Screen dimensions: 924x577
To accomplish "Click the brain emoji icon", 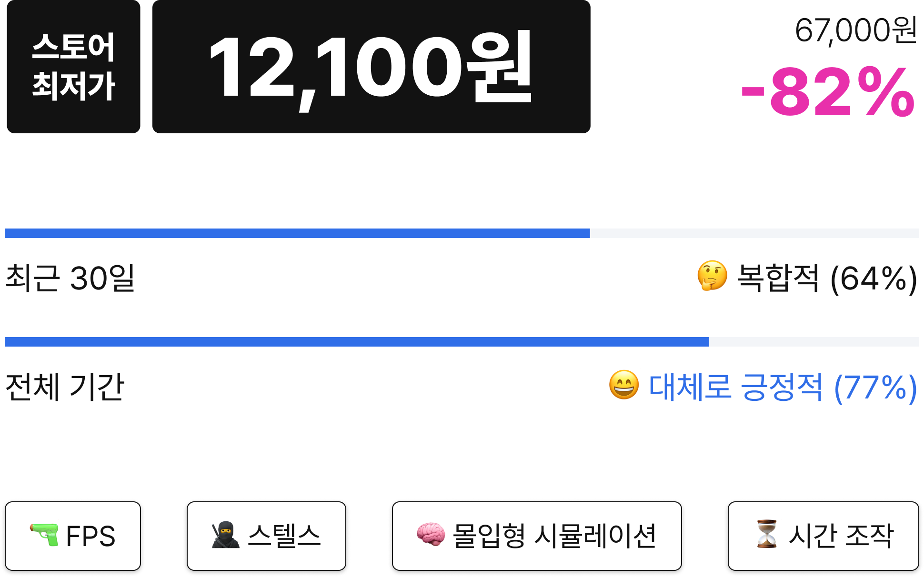I will pyautogui.click(x=431, y=535).
